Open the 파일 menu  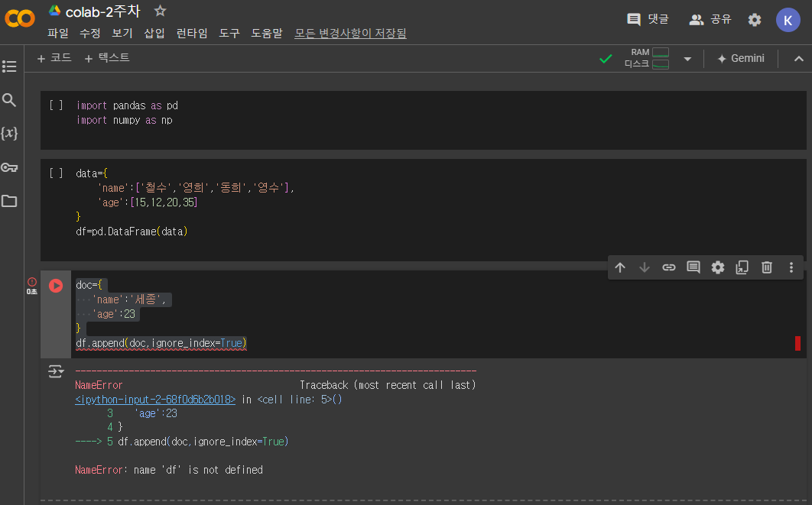[x=58, y=33]
